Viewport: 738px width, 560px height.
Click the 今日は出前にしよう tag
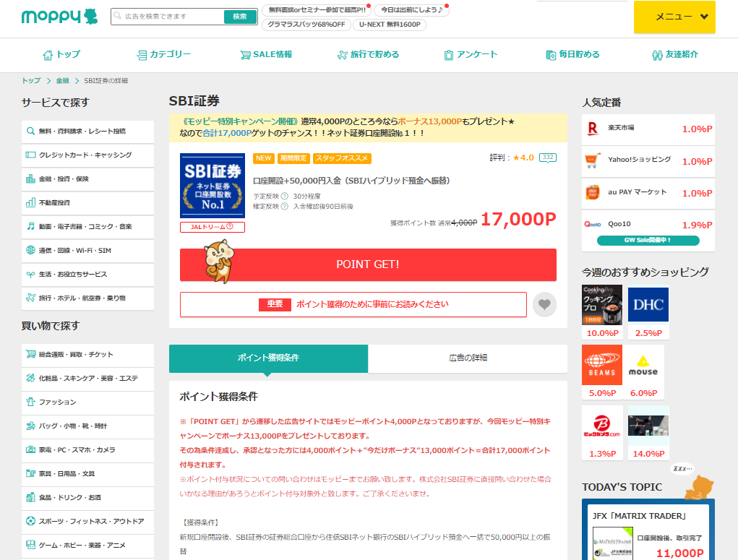pos(411,10)
